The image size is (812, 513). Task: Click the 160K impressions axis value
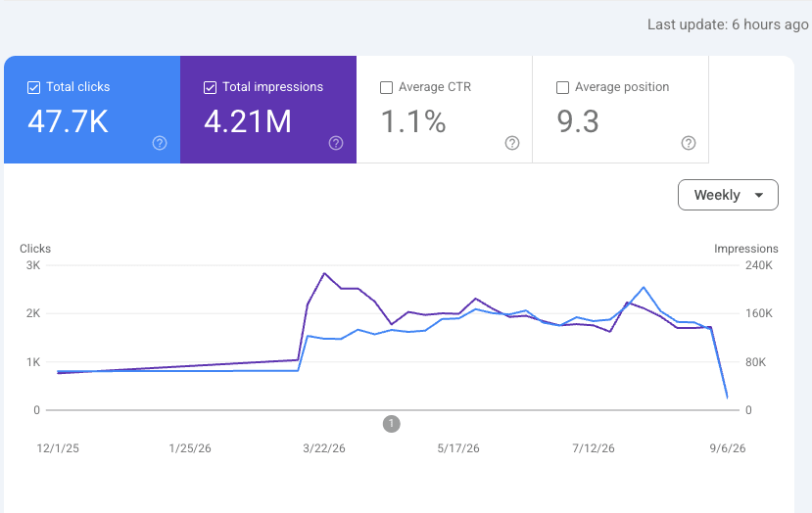click(x=759, y=313)
